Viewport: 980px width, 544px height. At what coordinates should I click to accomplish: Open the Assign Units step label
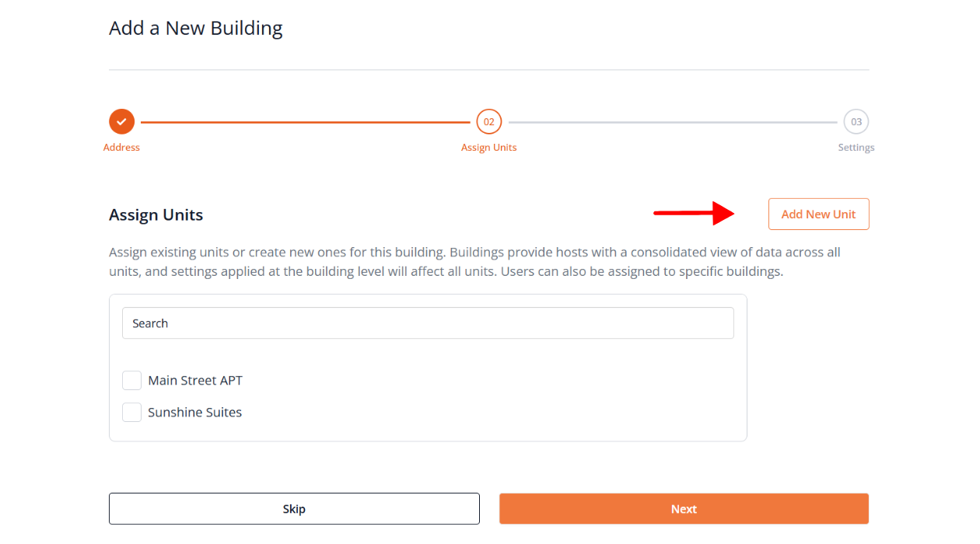tap(489, 148)
